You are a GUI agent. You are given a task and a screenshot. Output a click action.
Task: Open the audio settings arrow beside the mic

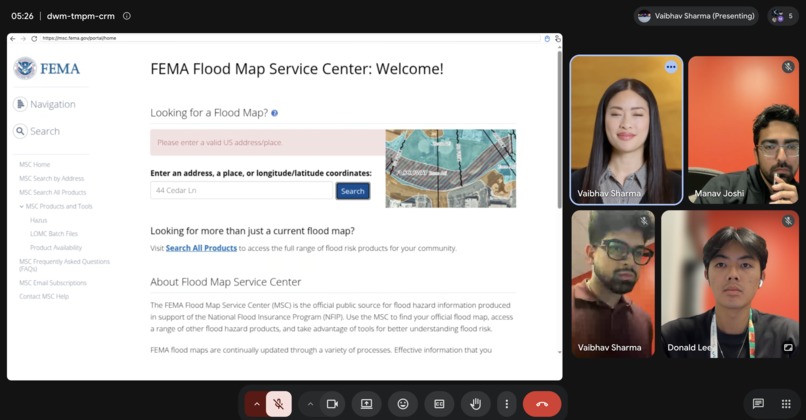point(257,404)
